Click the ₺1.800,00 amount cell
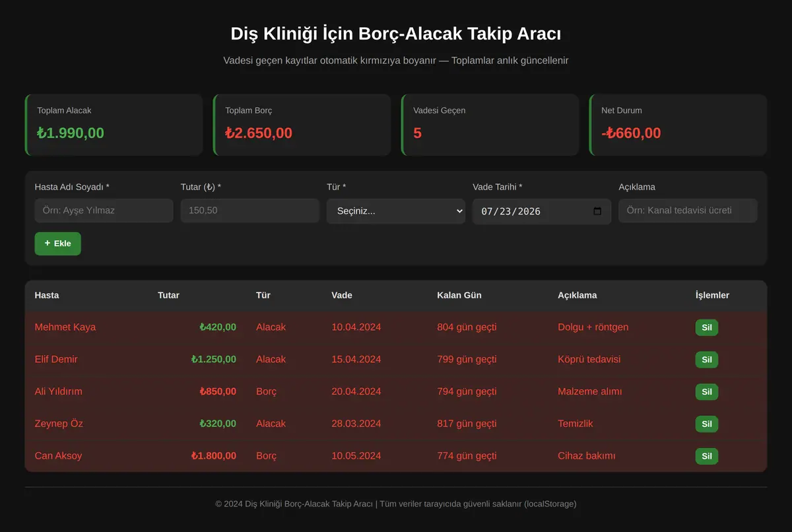The image size is (792, 532). coord(214,455)
